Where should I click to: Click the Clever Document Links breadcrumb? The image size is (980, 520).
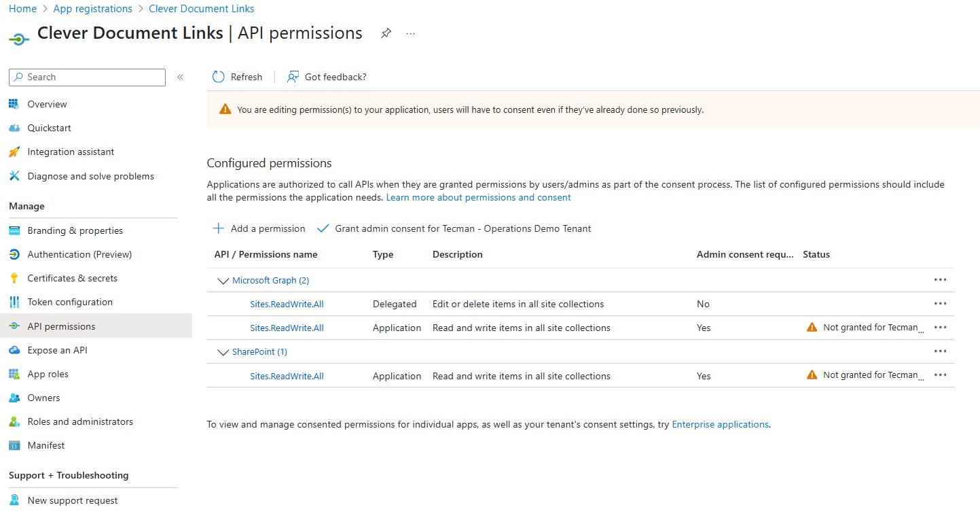[x=202, y=9]
